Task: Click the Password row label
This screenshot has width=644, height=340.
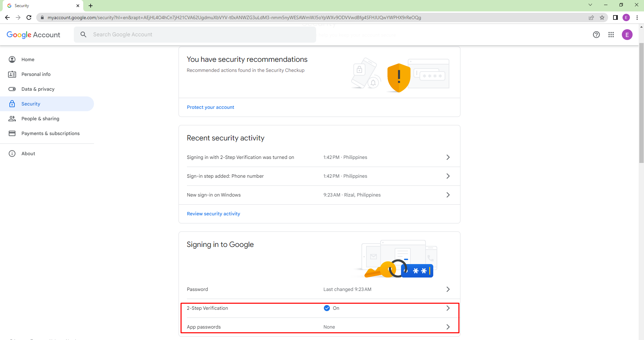Action: (197, 289)
